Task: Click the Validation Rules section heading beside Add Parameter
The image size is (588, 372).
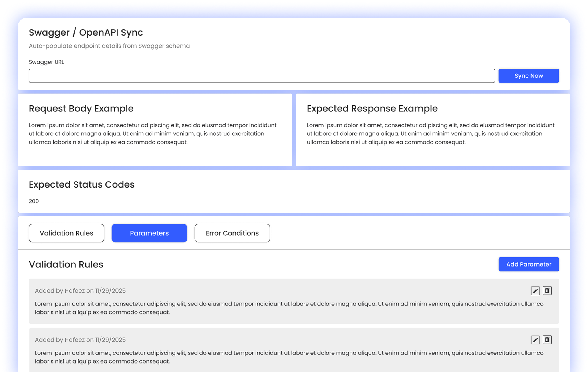Action: [66, 265]
